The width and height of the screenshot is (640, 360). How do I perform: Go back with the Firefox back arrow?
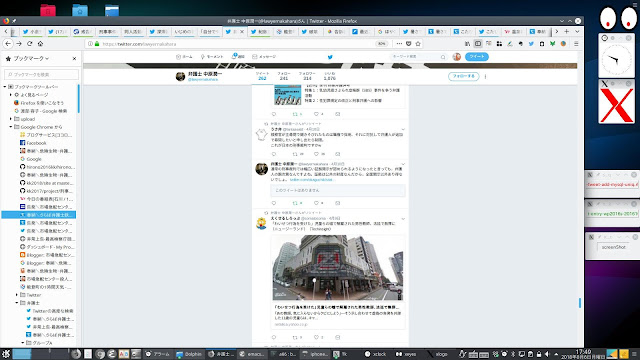[x=8, y=44]
